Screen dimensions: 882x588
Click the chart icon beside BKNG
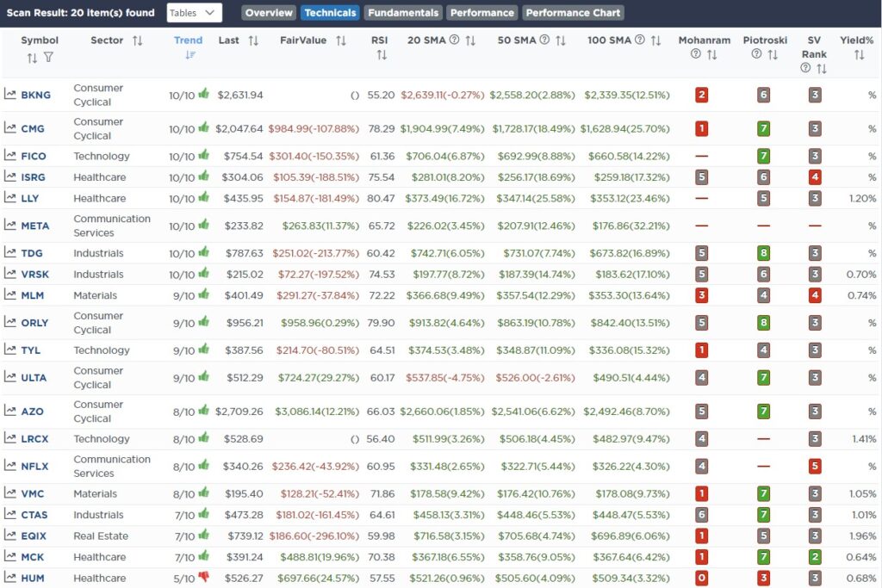(10, 95)
